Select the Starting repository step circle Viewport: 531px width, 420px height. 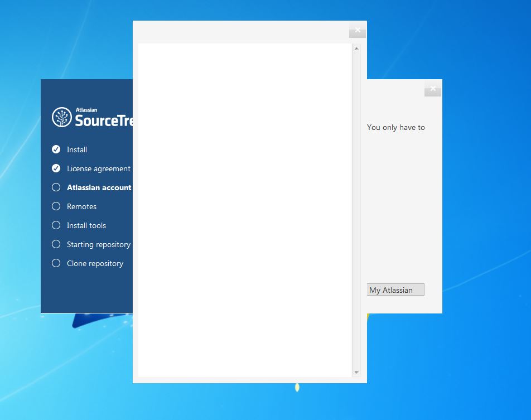coord(56,244)
